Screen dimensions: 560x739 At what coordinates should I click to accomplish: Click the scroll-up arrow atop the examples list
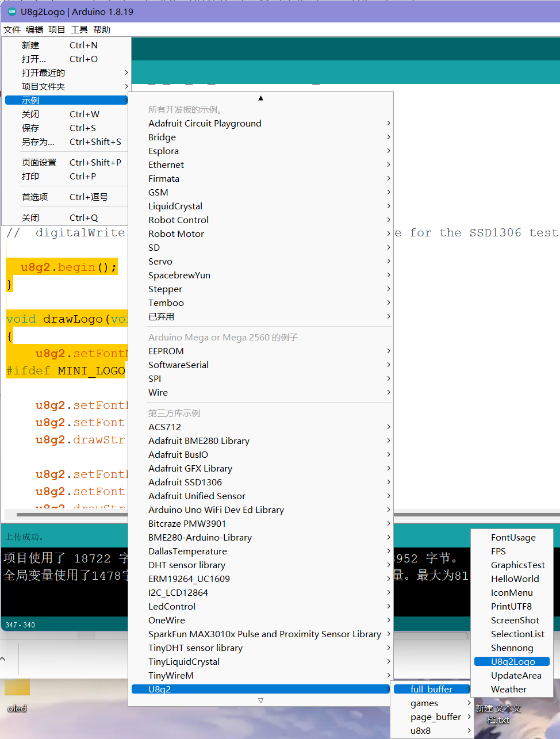pos(260,98)
